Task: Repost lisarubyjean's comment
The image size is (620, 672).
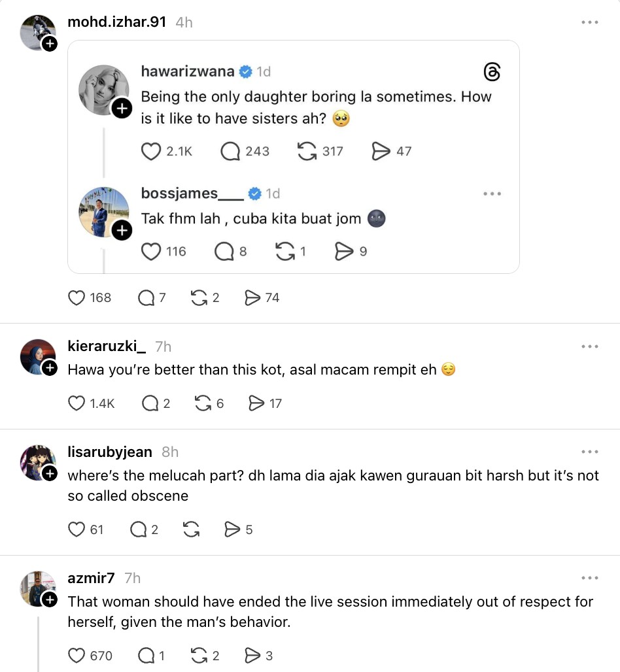Action: (191, 529)
